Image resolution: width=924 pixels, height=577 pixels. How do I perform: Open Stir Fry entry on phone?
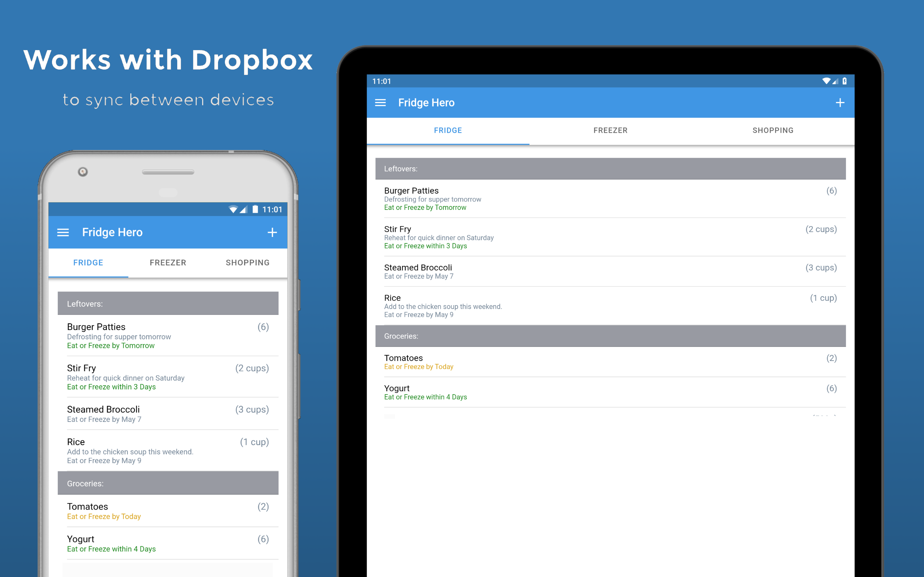167,376
